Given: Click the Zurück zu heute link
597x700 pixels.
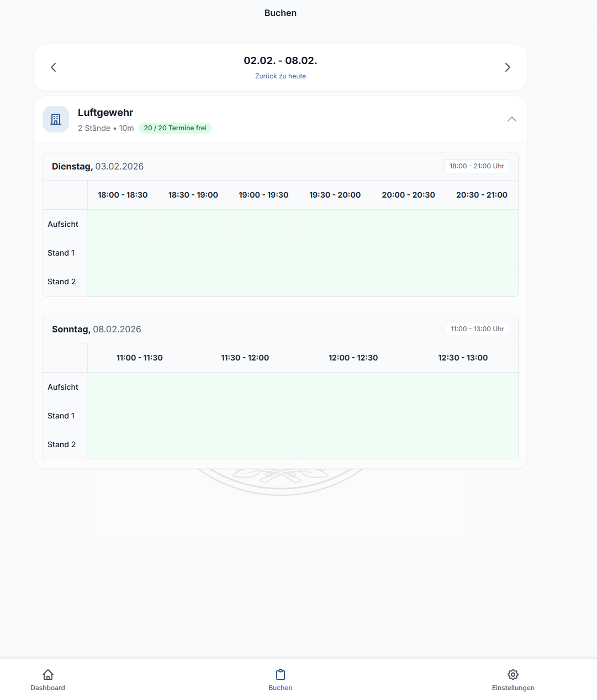Looking at the screenshot, I should coord(281,76).
